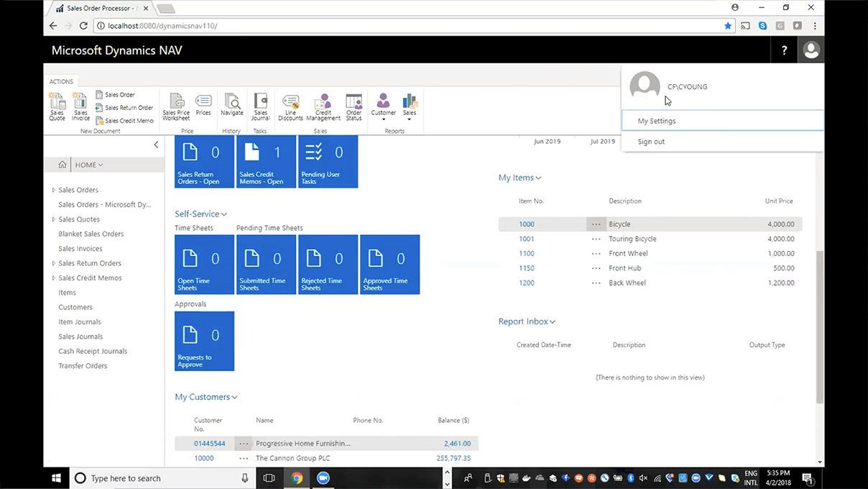Screen dimensions: 868x489
Task: Open Item Journals list
Action: click(80, 321)
